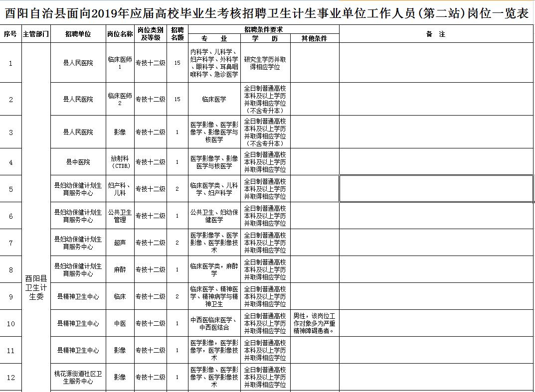This screenshot has height=392, width=535.
Task: Select the 医学影像学、影像医学与核医学 cell in row 4
Action: [x=214, y=162]
